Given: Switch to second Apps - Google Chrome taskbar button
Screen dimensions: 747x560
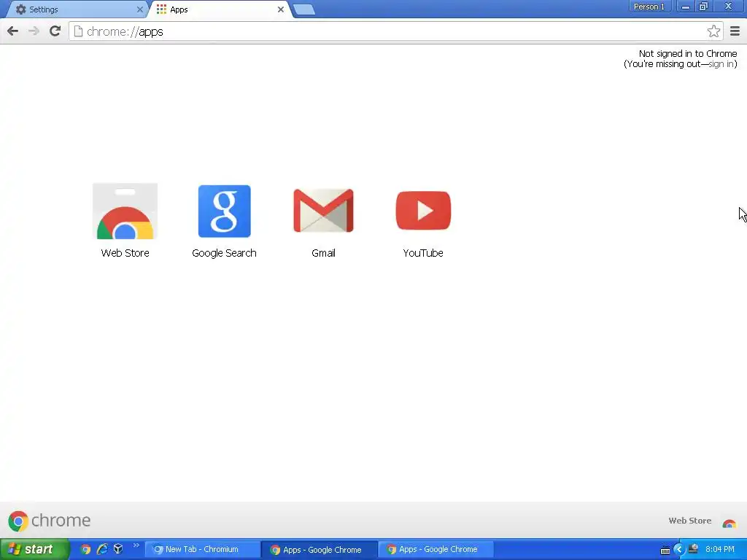Looking at the screenshot, I should coord(435,549).
